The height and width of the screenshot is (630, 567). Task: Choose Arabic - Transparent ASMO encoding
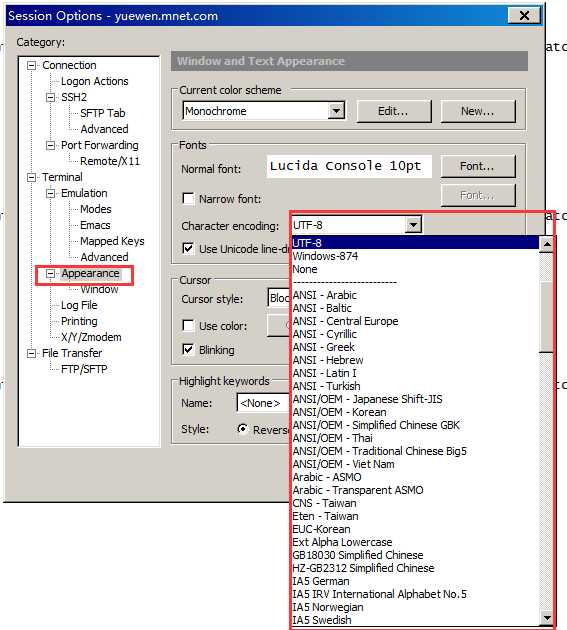pos(415,490)
